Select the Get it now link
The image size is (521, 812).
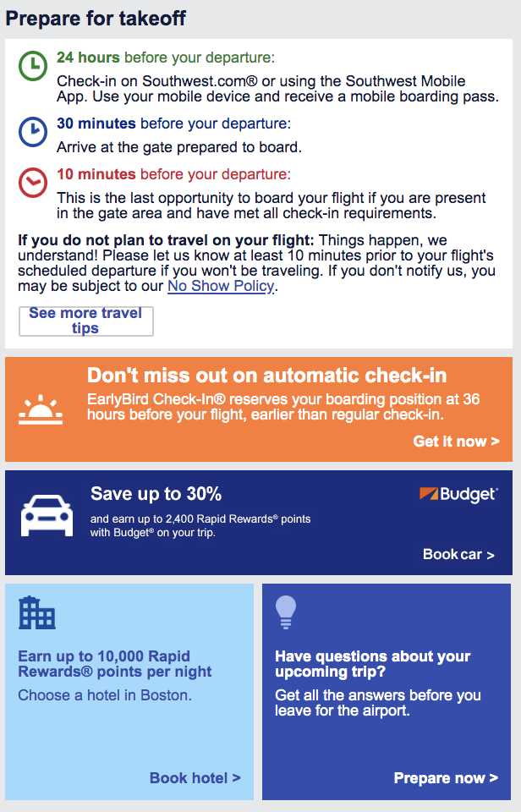pos(456,442)
